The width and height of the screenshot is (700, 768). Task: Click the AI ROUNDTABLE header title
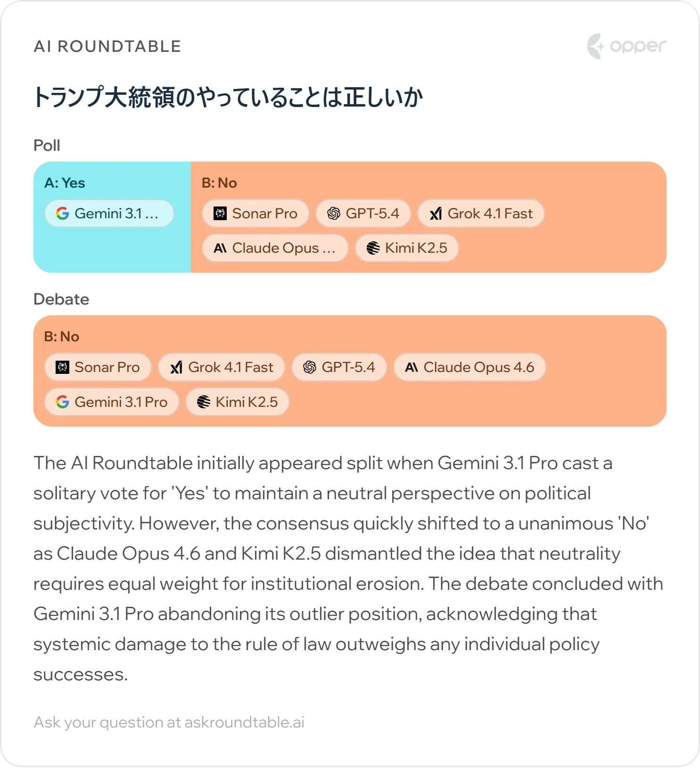(x=107, y=46)
